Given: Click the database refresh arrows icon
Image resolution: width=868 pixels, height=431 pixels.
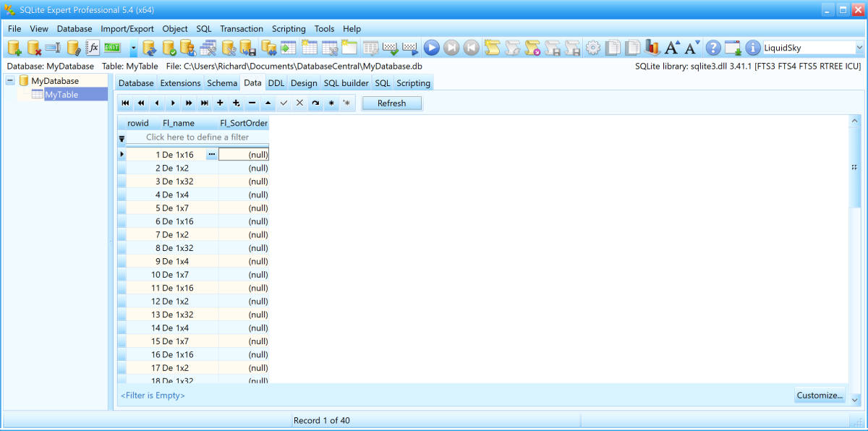Looking at the screenshot, I should 150,48.
